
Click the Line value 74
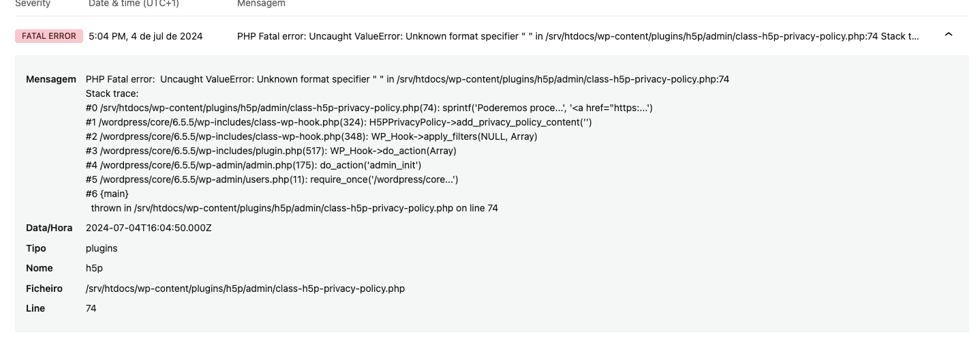coord(91,308)
